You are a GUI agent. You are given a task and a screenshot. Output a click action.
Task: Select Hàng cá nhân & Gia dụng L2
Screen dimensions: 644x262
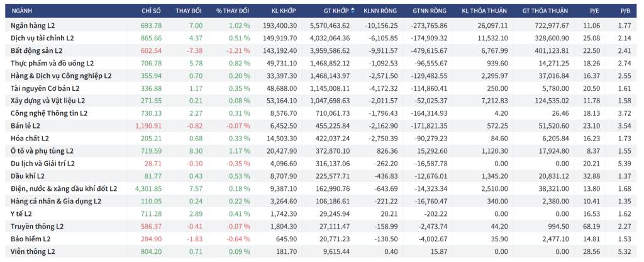(x=56, y=201)
